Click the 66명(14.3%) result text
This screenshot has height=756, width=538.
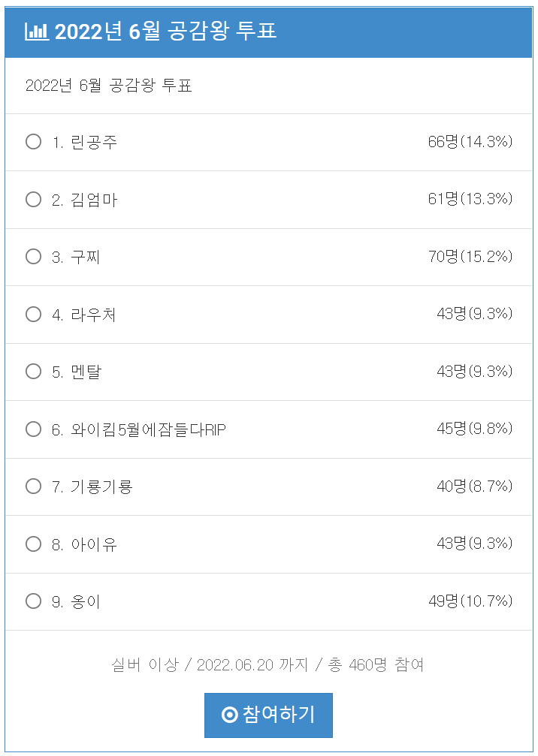[470, 141]
